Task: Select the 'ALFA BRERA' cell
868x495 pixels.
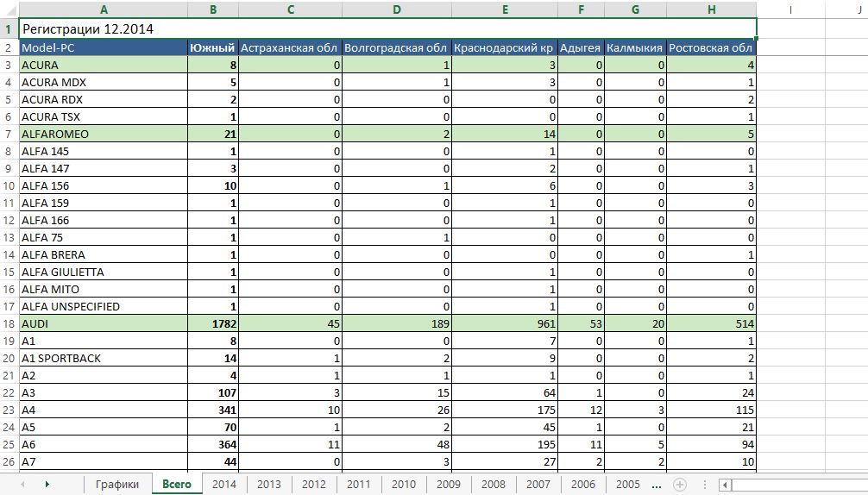Action: (x=104, y=254)
